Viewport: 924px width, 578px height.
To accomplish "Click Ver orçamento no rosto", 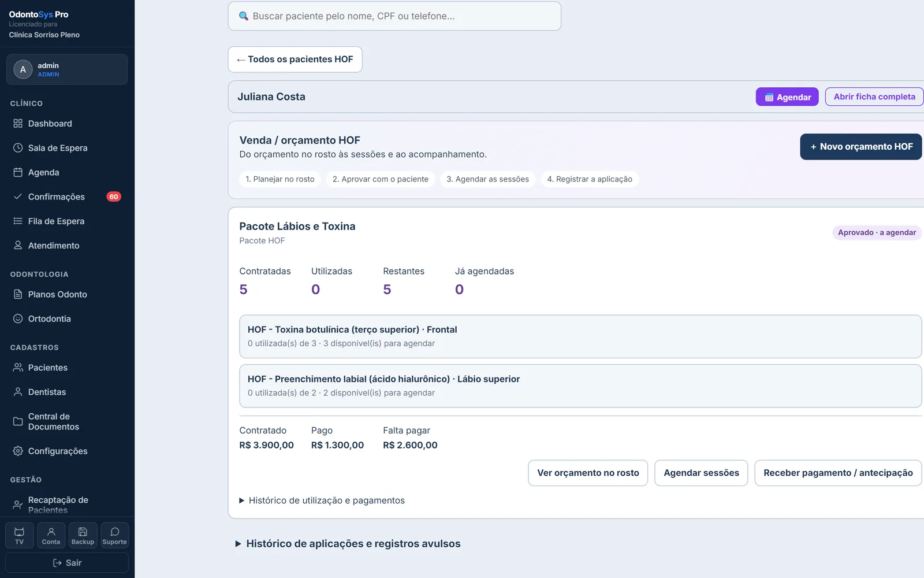I will (588, 473).
